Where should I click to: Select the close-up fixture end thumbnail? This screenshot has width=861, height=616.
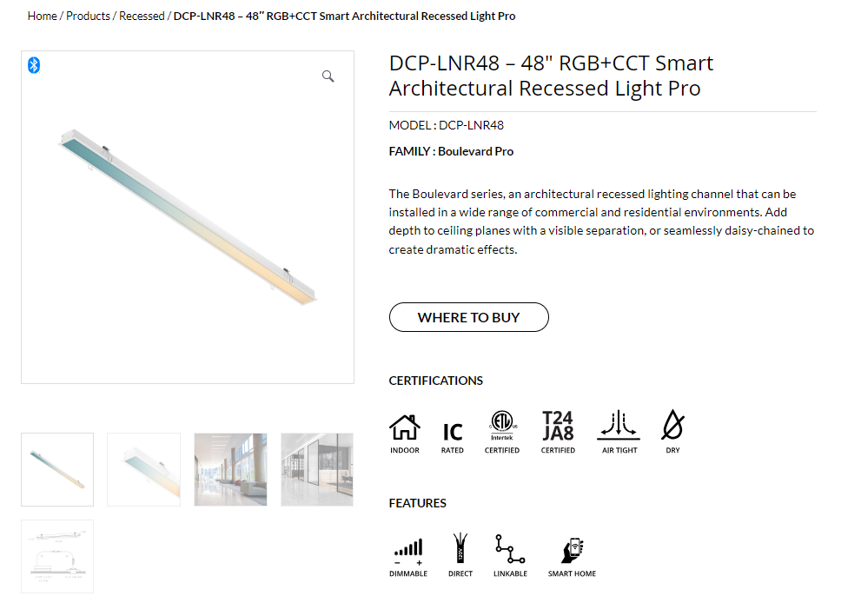pos(144,469)
